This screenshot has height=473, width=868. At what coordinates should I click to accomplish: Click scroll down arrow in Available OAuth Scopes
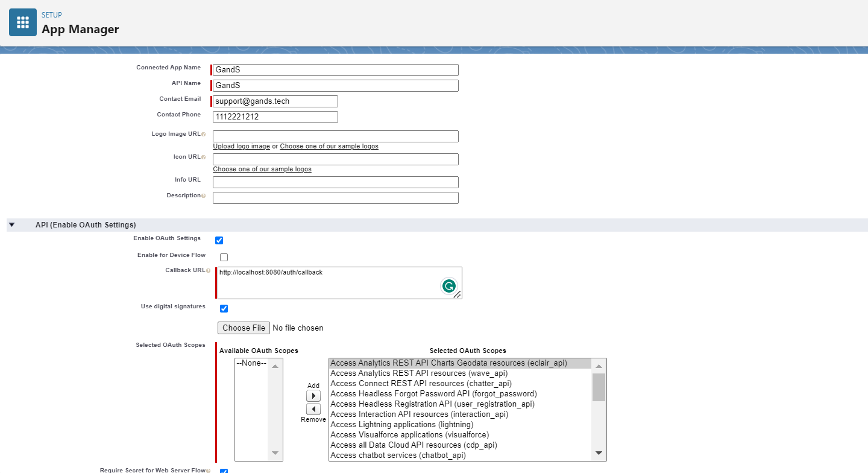(275, 453)
